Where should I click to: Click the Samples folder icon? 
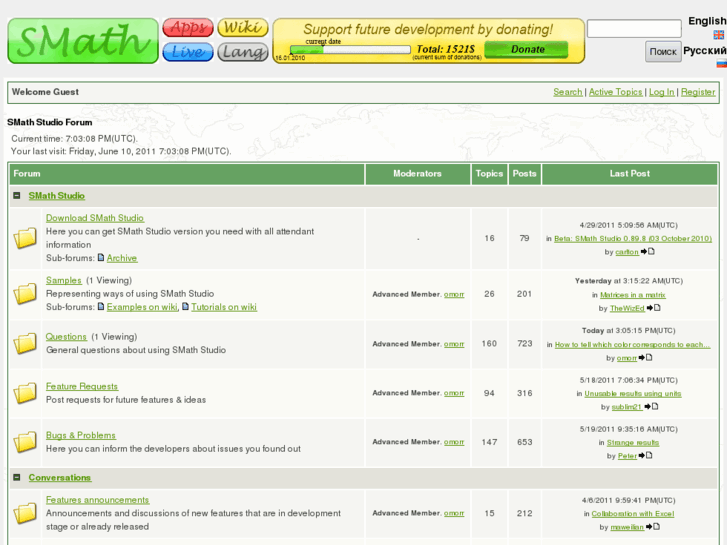25,294
